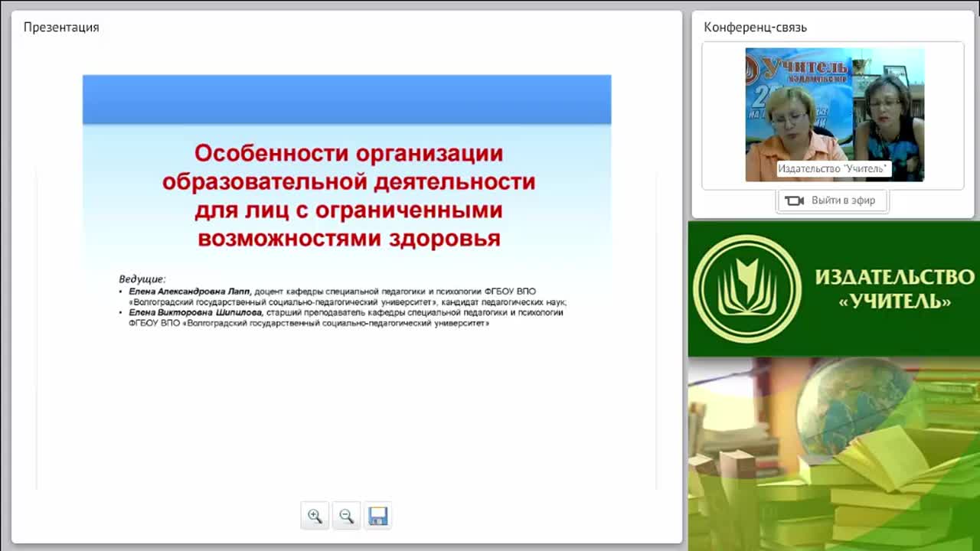Click the 'Выйти в эфир' button

point(832,201)
